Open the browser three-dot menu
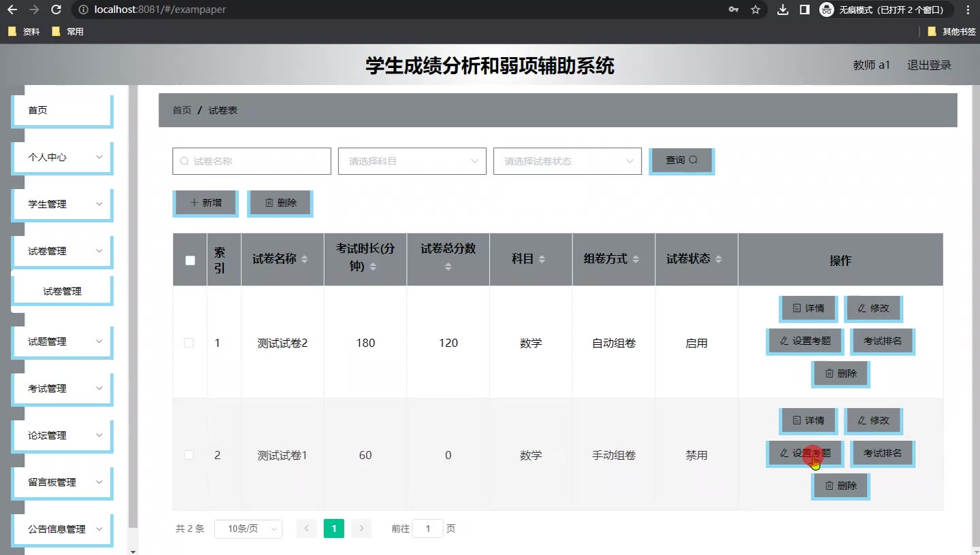 pyautogui.click(x=968, y=10)
